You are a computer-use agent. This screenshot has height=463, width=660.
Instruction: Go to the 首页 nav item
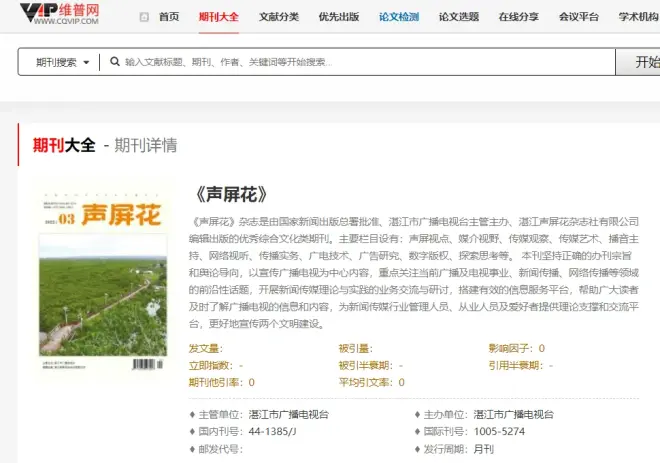click(169, 17)
